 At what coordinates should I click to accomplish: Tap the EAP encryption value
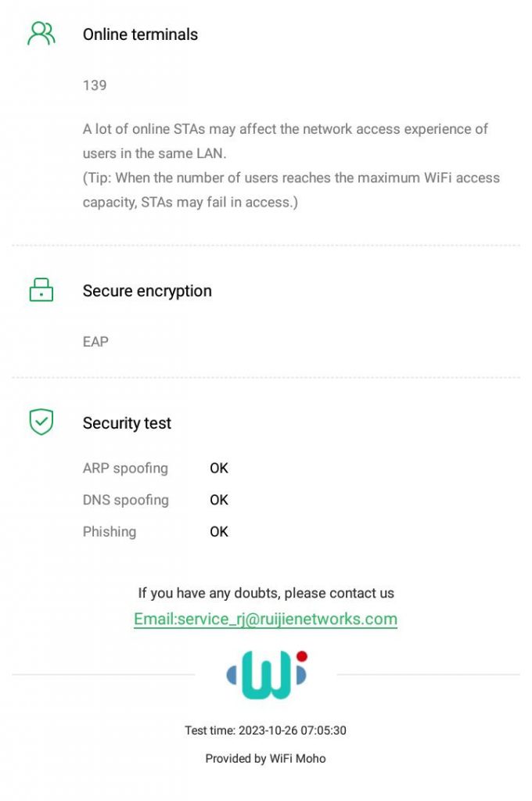[95, 342]
